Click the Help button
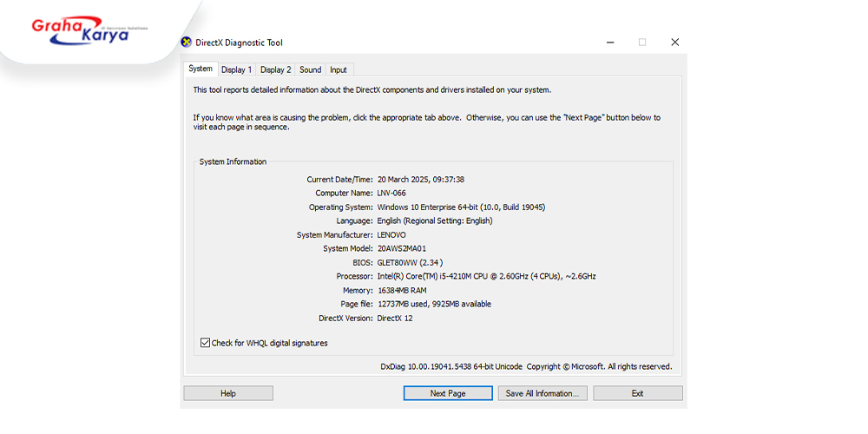868x434 pixels. pyautogui.click(x=228, y=393)
